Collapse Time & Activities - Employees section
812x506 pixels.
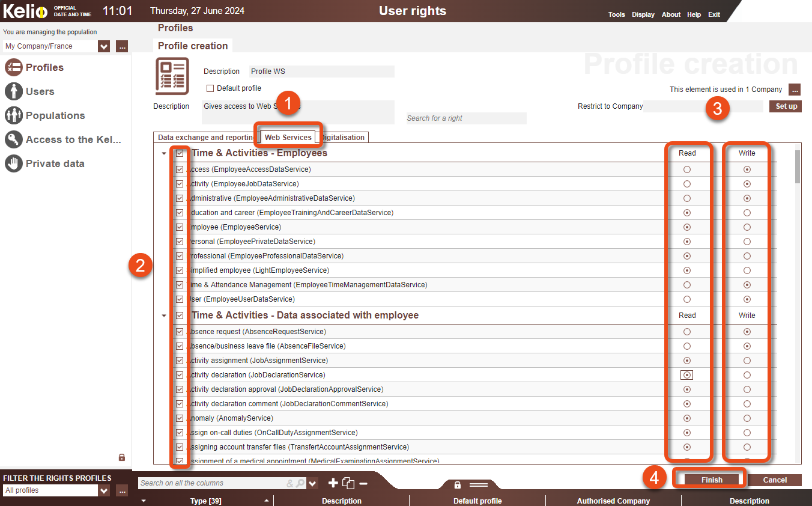coord(164,153)
